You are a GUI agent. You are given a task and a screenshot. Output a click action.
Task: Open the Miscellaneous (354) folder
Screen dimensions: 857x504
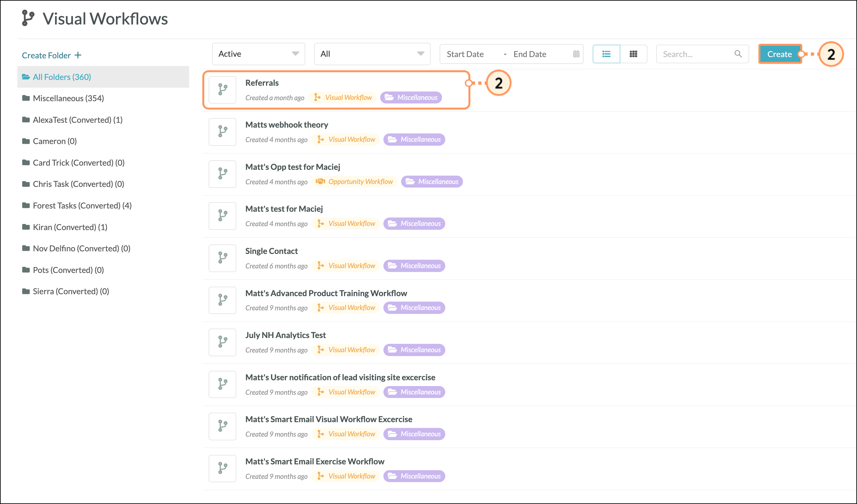pyautogui.click(x=68, y=98)
